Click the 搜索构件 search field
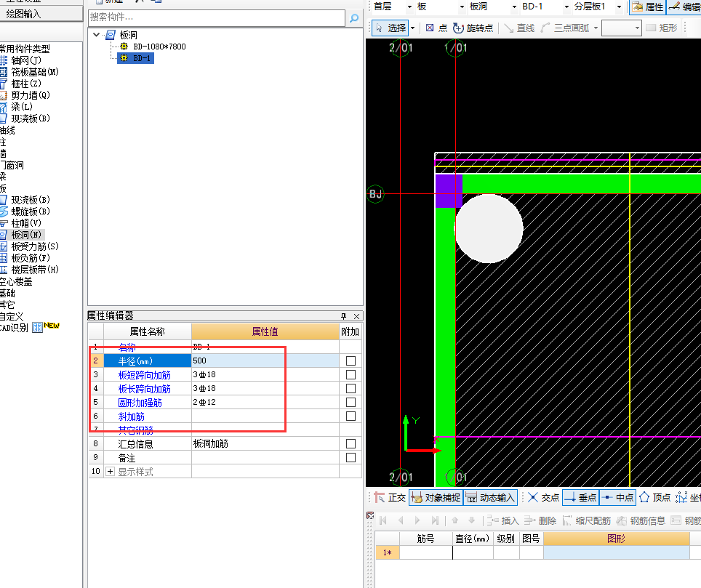The height and width of the screenshot is (588, 701). (217, 17)
